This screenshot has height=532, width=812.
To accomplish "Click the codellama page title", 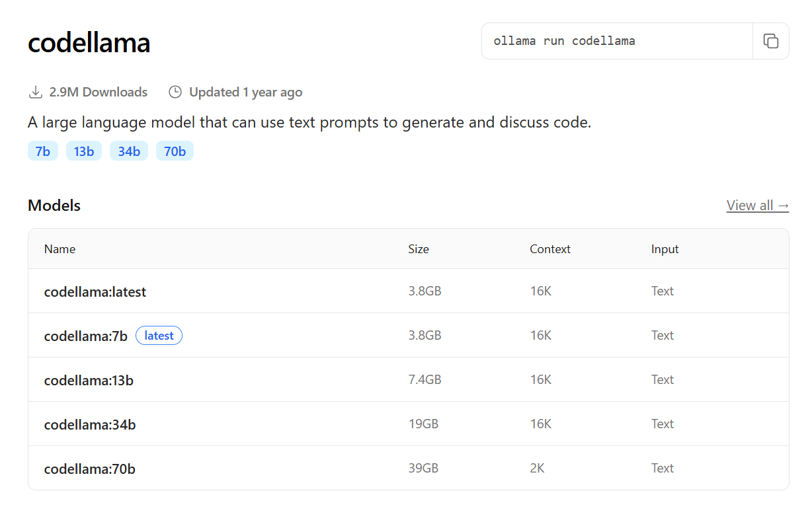I will pos(89,43).
